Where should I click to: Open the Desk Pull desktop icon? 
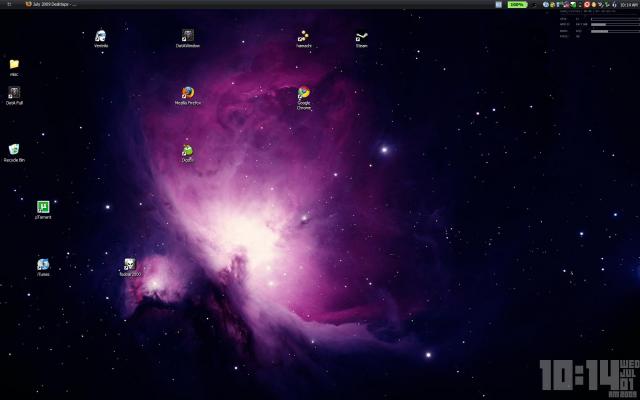14,94
